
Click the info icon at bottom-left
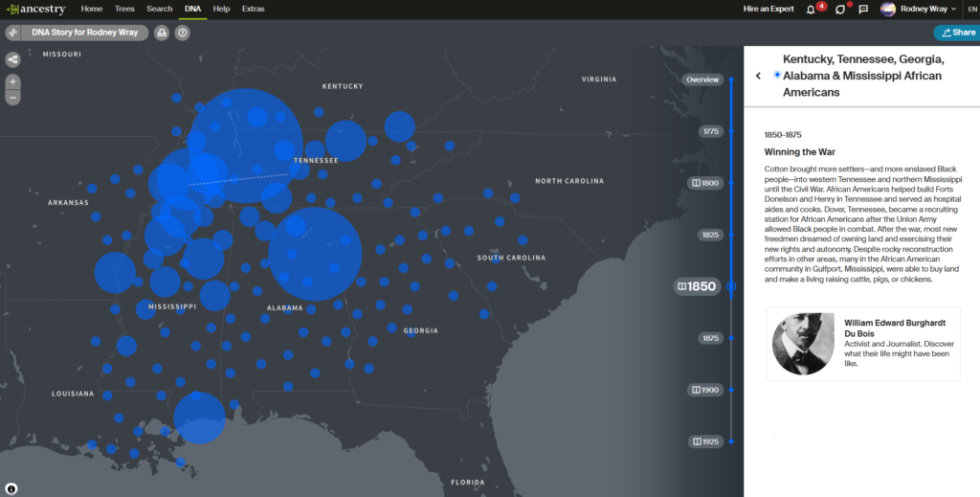tap(11, 487)
